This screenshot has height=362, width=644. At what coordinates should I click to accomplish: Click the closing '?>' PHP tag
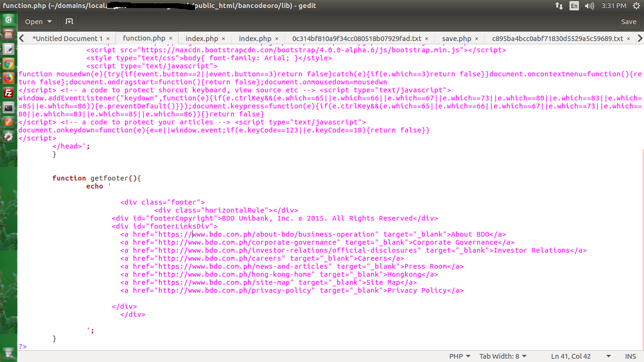(x=23, y=346)
